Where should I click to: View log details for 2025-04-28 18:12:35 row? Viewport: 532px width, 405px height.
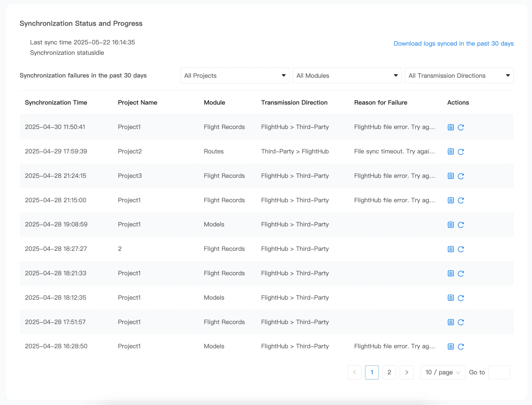click(451, 298)
